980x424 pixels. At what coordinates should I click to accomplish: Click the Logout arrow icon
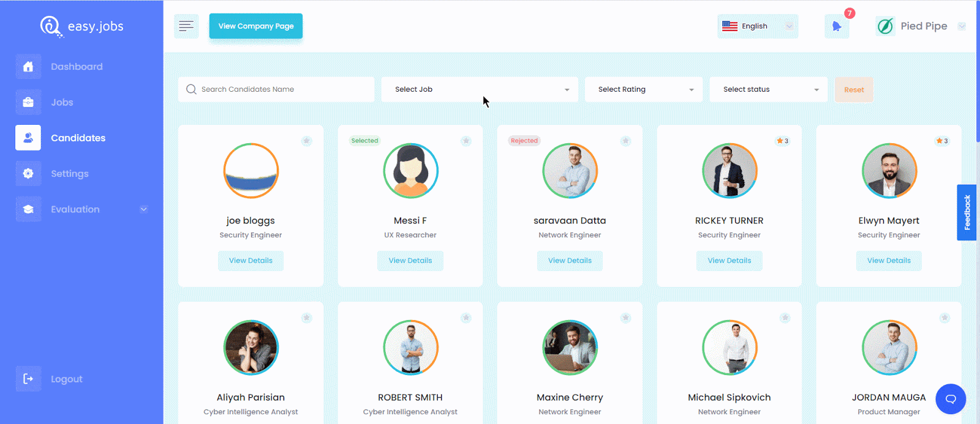[28, 379]
